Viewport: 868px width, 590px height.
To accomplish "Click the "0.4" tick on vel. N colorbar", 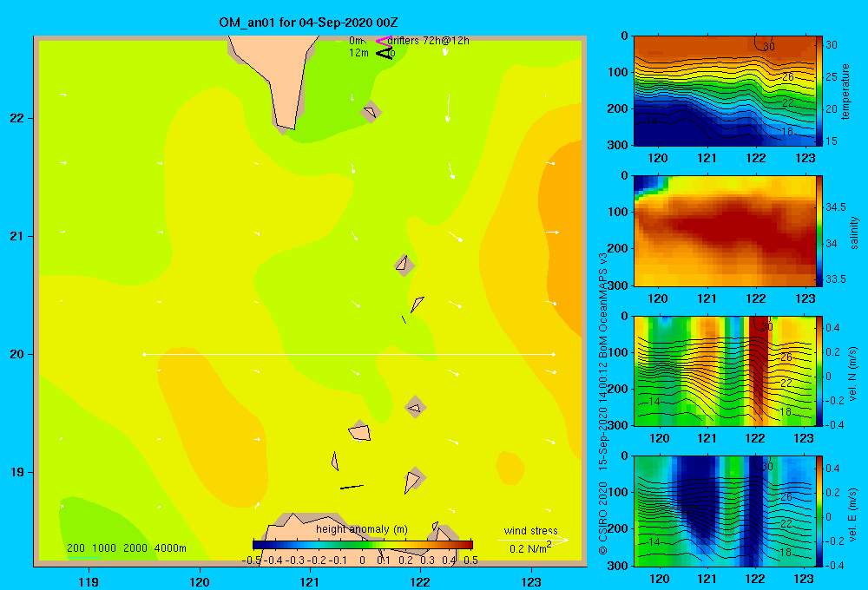I will click(x=832, y=328).
